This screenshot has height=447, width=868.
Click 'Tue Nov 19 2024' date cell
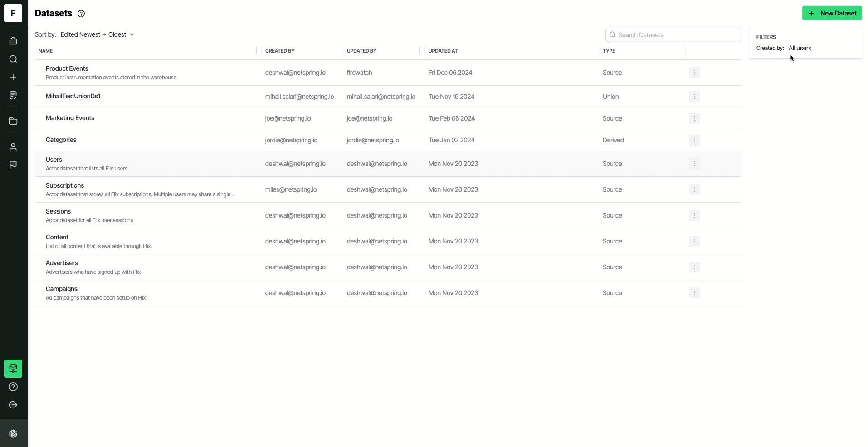point(451,97)
